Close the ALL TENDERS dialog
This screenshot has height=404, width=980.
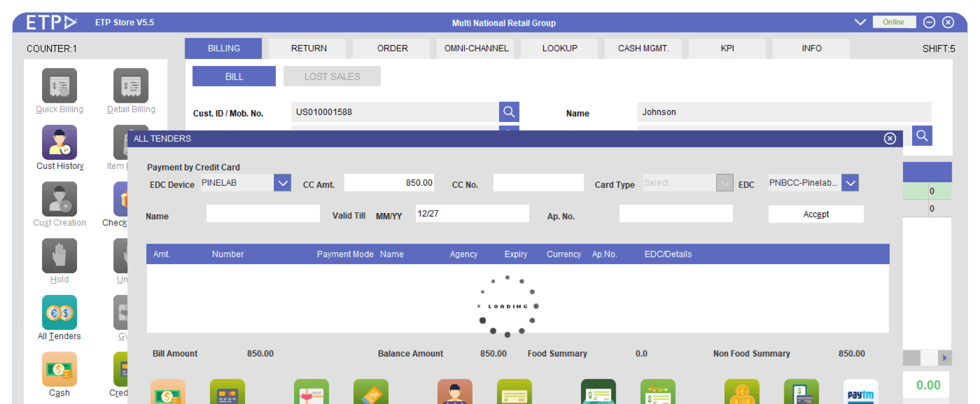pyautogui.click(x=890, y=139)
